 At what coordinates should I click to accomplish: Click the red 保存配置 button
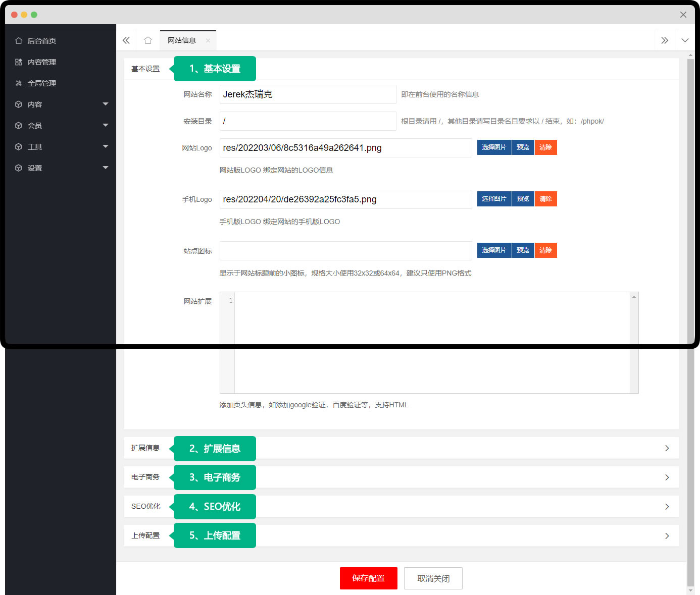click(x=368, y=578)
